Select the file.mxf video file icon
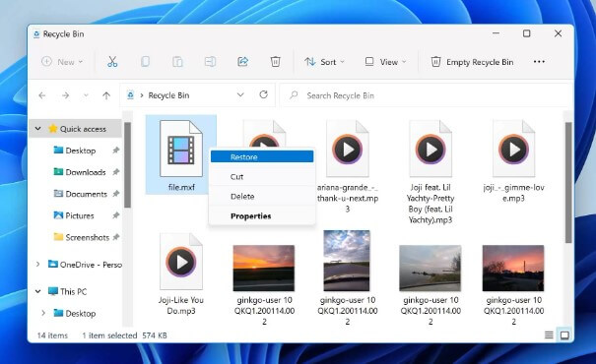 pos(181,149)
